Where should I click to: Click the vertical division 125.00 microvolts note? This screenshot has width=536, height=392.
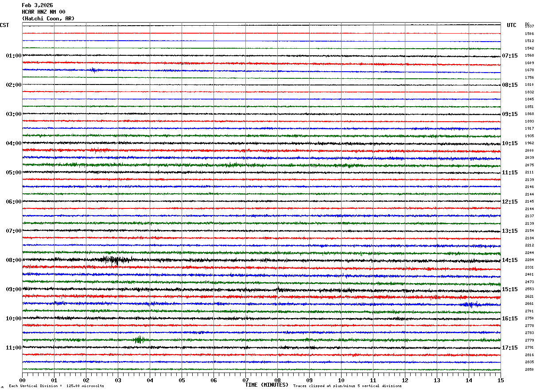click(56, 386)
